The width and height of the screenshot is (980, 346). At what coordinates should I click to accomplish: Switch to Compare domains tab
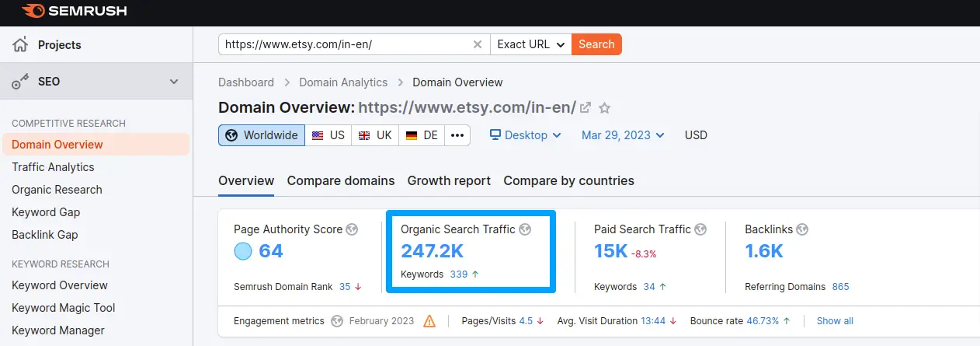coord(341,180)
